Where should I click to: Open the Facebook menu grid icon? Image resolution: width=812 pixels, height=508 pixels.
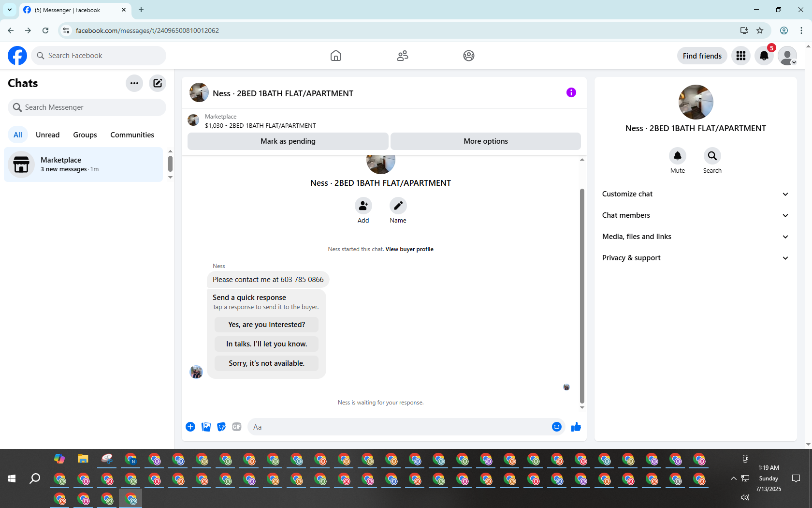(x=741, y=56)
